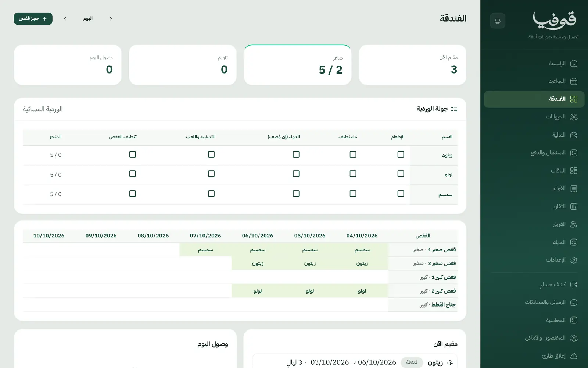This screenshot has height=368, width=588.
Task: Click chevron right of اليوم button
Action: coord(111,19)
